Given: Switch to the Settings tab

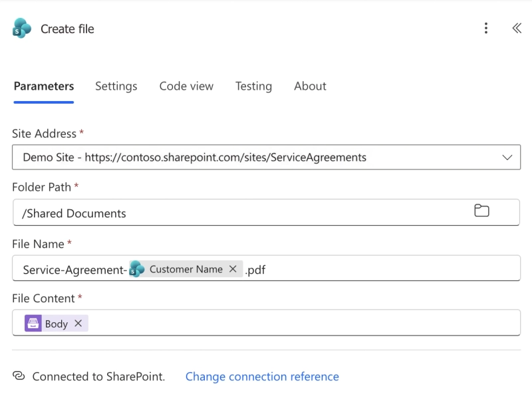Looking at the screenshot, I should pyautogui.click(x=116, y=86).
